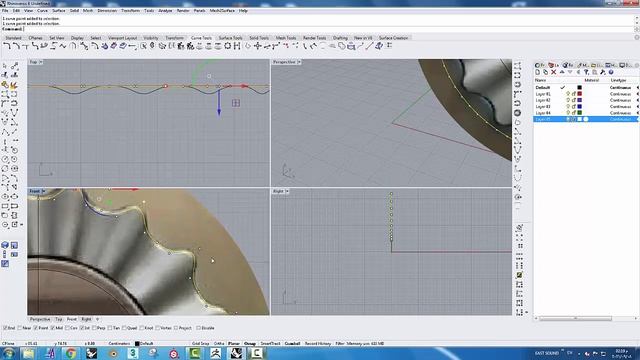Click the sphere icon in right vertical toolbar

point(518,113)
